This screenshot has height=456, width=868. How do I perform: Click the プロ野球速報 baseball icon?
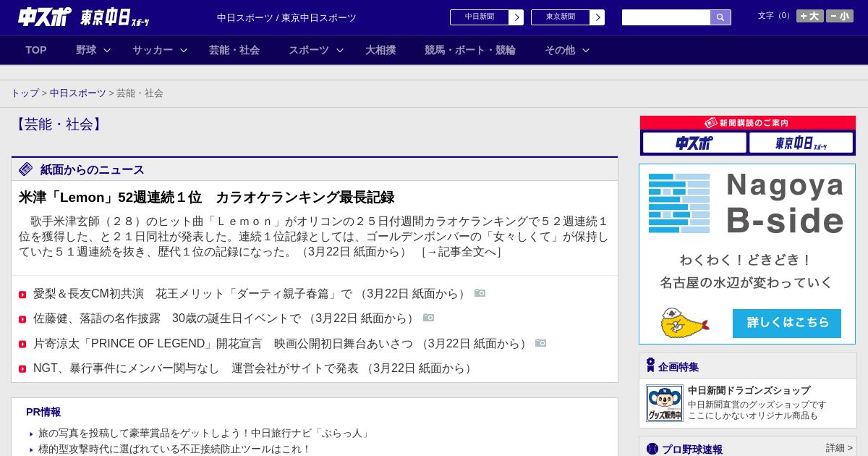652,449
